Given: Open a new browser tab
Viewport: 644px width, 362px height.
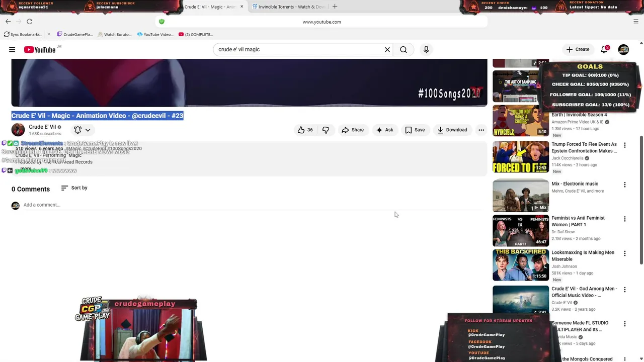Looking at the screenshot, I should (335, 7).
